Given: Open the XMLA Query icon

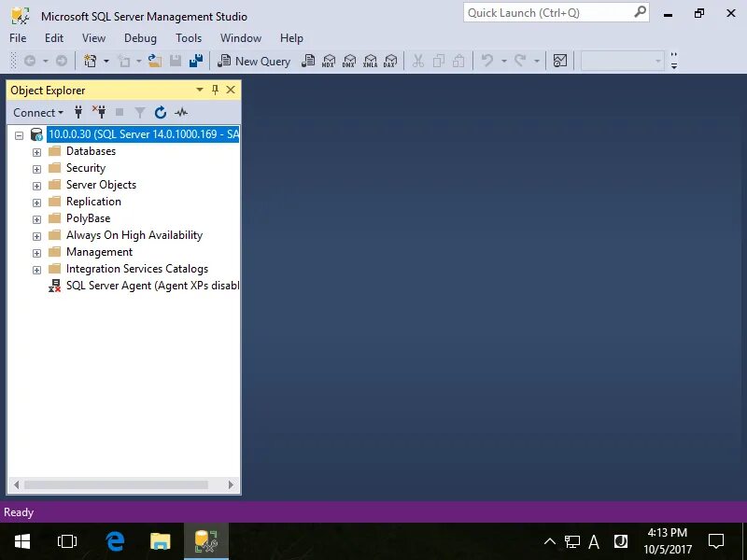Looking at the screenshot, I should tap(370, 61).
